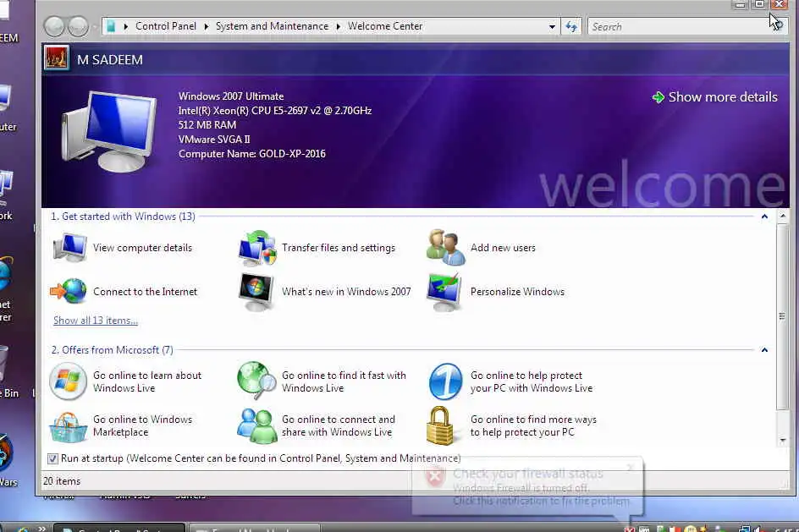
Task: Click the Back navigation button
Action: tap(54, 26)
